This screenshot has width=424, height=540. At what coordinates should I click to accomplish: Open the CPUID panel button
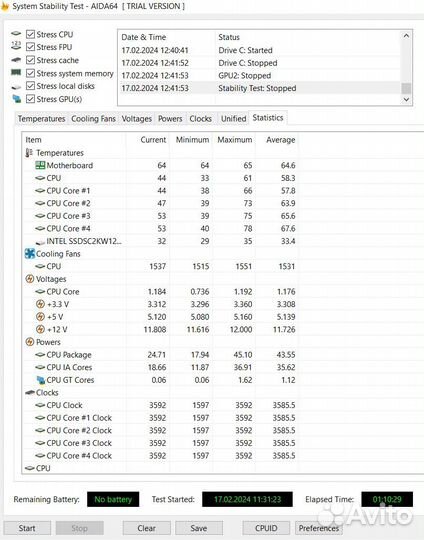tap(266, 528)
